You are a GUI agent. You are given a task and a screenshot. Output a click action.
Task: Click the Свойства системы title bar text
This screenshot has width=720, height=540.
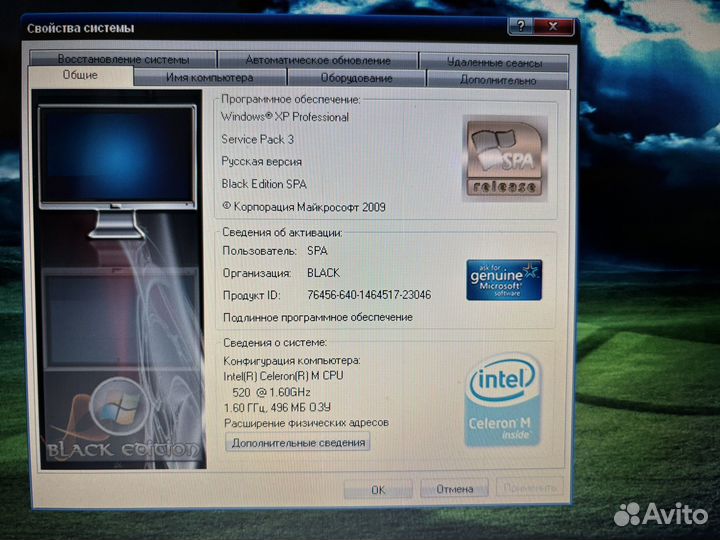coord(80,28)
